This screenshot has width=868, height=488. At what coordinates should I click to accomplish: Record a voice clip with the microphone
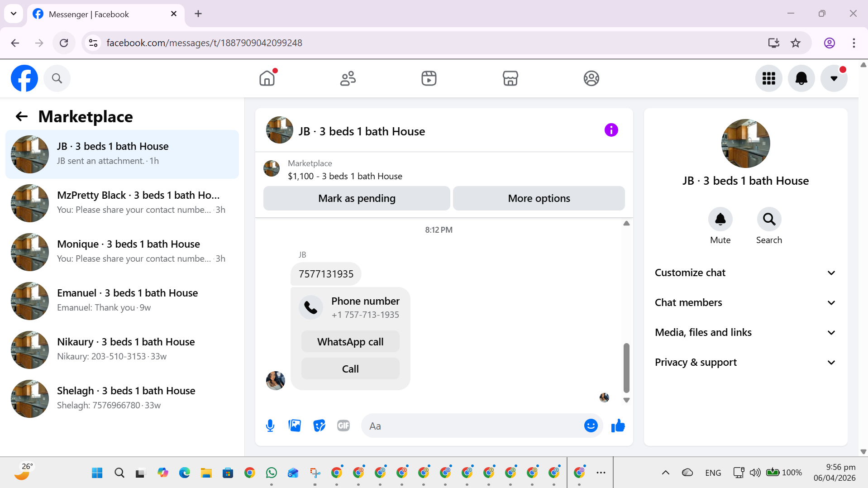click(270, 426)
